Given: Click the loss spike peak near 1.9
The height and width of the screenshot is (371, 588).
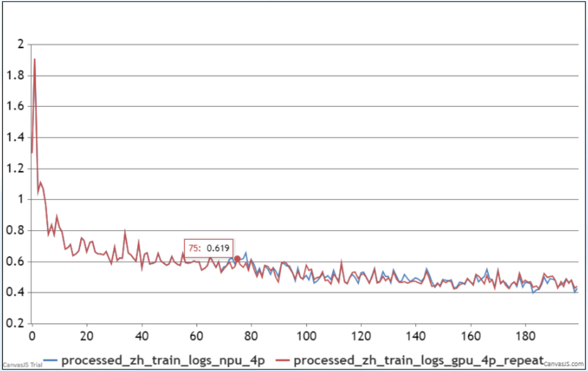Looking at the screenshot, I should (x=35, y=59).
